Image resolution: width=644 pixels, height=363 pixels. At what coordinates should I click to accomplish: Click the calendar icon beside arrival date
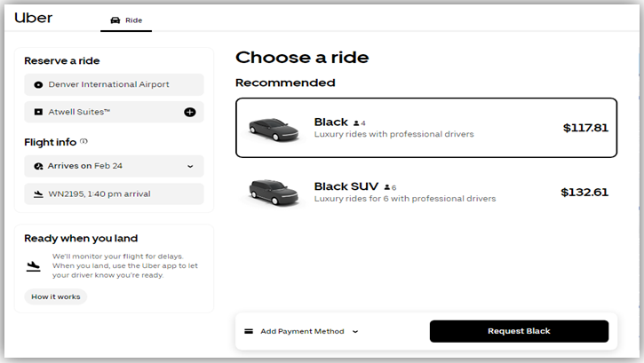(x=38, y=166)
